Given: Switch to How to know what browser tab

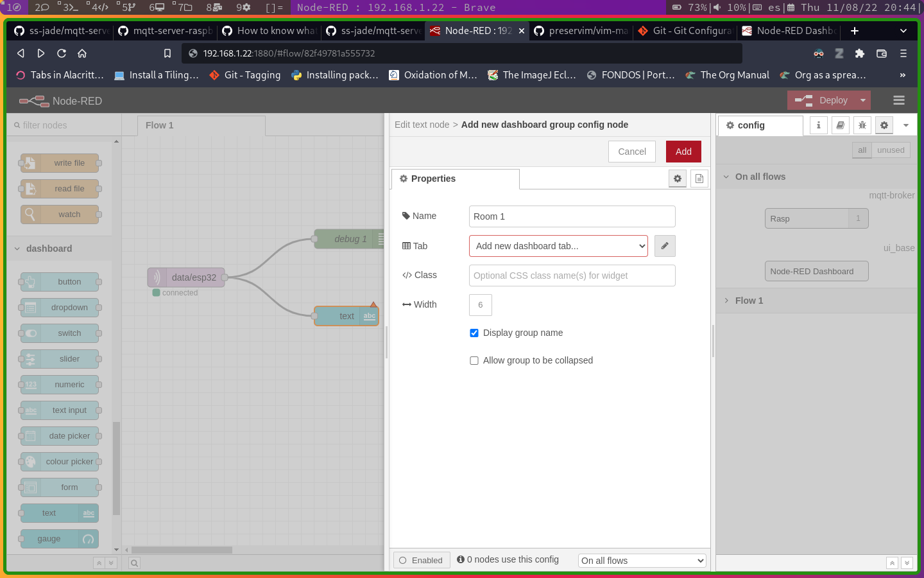Looking at the screenshot, I should 268,31.
